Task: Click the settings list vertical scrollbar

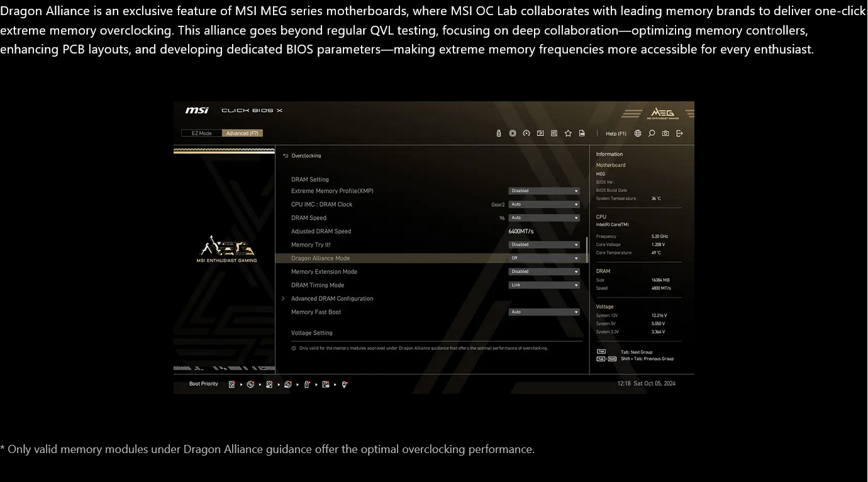Action: coord(587,250)
